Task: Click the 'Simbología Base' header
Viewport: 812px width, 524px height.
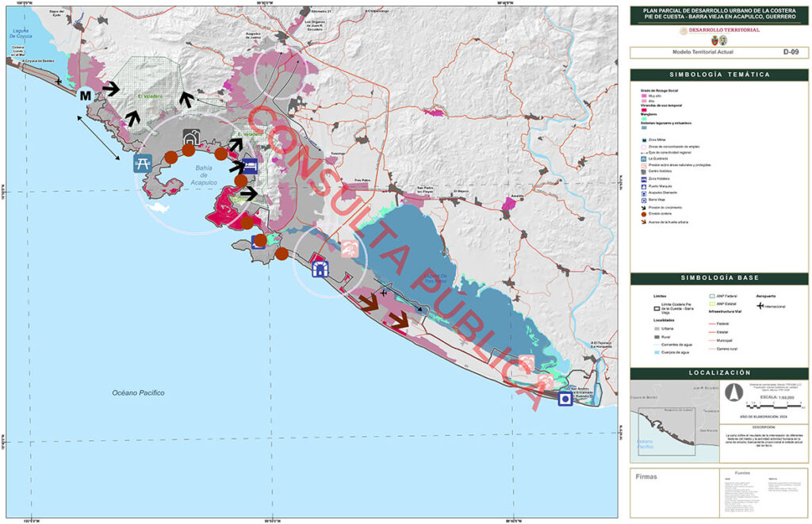Action: (x=719, y=279)
